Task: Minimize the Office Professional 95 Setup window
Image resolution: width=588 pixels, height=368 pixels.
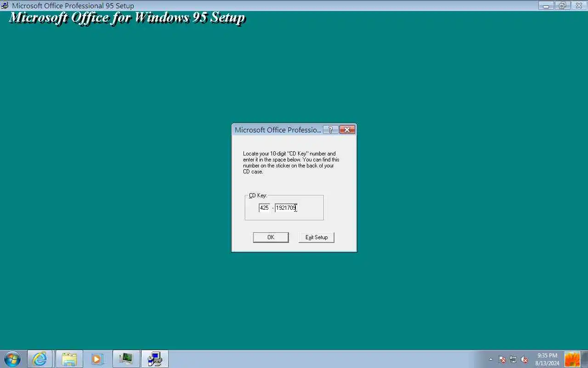Action: point(546,6)
